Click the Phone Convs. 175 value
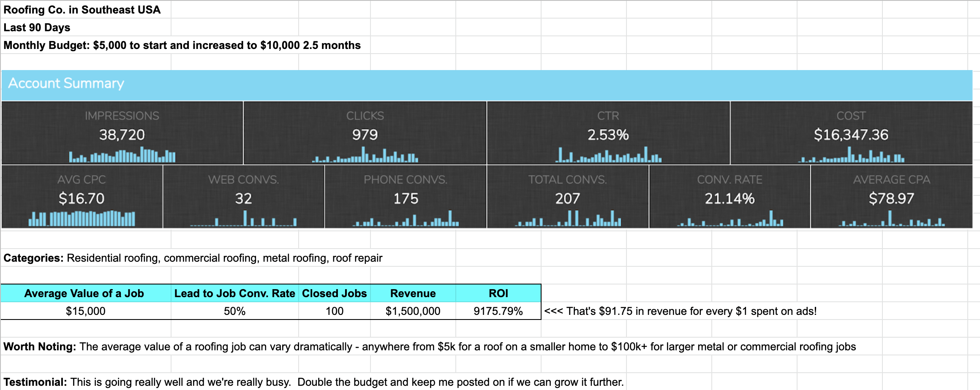Screen dimensions: 980x390 pos(406,198)
